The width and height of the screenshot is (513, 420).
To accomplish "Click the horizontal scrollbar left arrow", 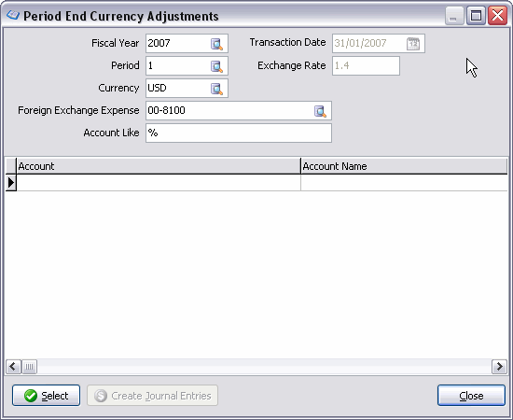I will [13, 366].
